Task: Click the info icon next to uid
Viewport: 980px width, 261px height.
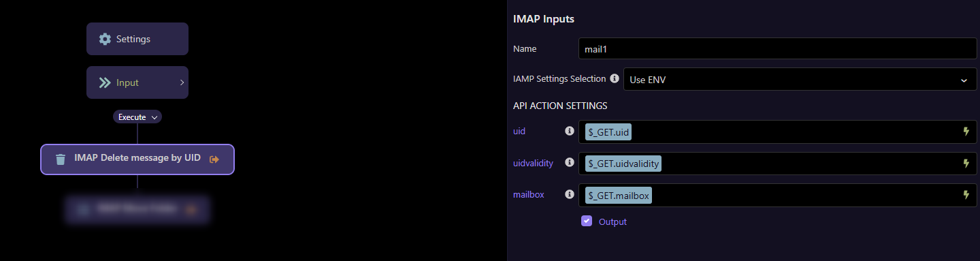Action: pyautogui.click(x=570, y=131)
